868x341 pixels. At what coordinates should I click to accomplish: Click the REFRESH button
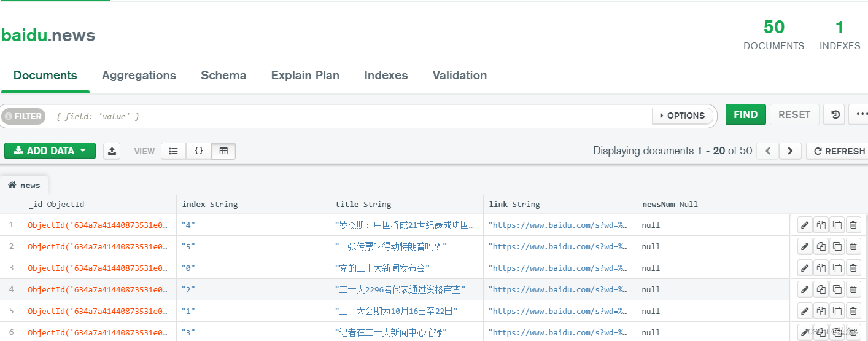click(x=839, y=151)
